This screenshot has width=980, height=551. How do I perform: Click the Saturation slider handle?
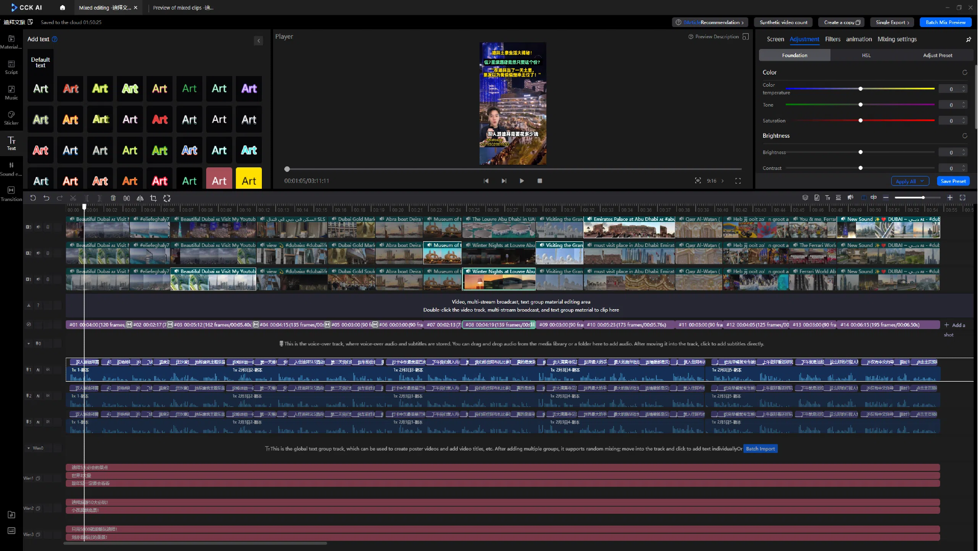(x=861, y=120)
